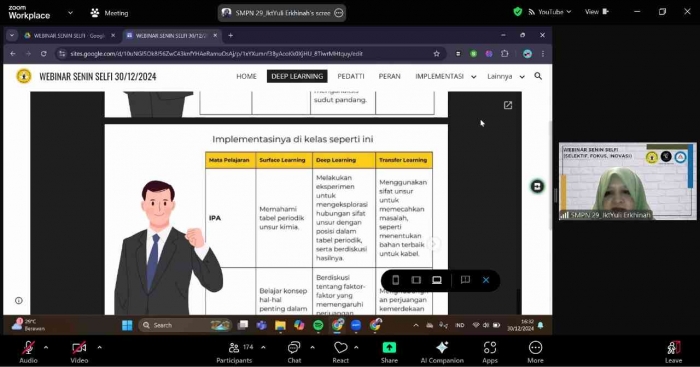Open Zoom Workplace dropdown arrow
Screen dimensions: 700x367
click(70, 13)
